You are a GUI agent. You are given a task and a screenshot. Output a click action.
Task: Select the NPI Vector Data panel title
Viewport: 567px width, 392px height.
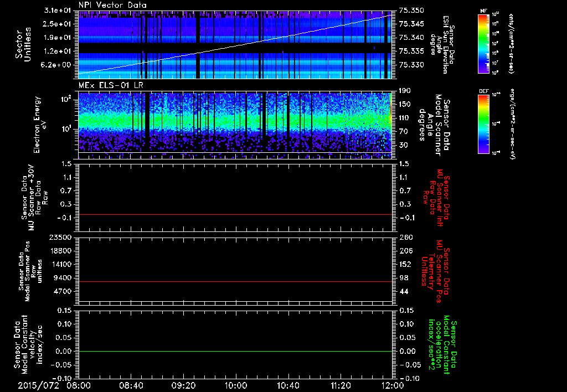click(112, 5)
